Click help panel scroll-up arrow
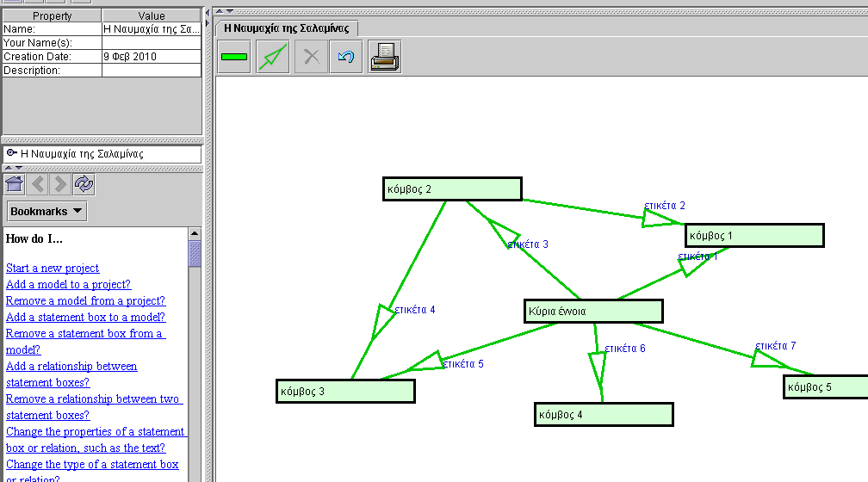Screen dimensions: 868x482 pyautogui.click(x=195, y=233)
